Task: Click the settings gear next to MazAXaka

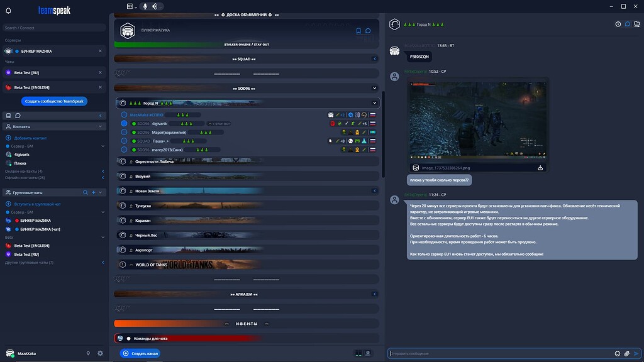Action: (x=99, y=353)
